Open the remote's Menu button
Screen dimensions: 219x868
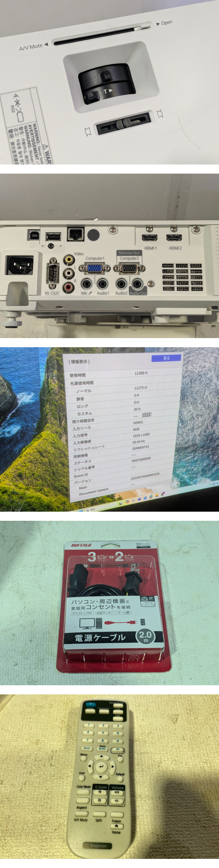[84, 759]
